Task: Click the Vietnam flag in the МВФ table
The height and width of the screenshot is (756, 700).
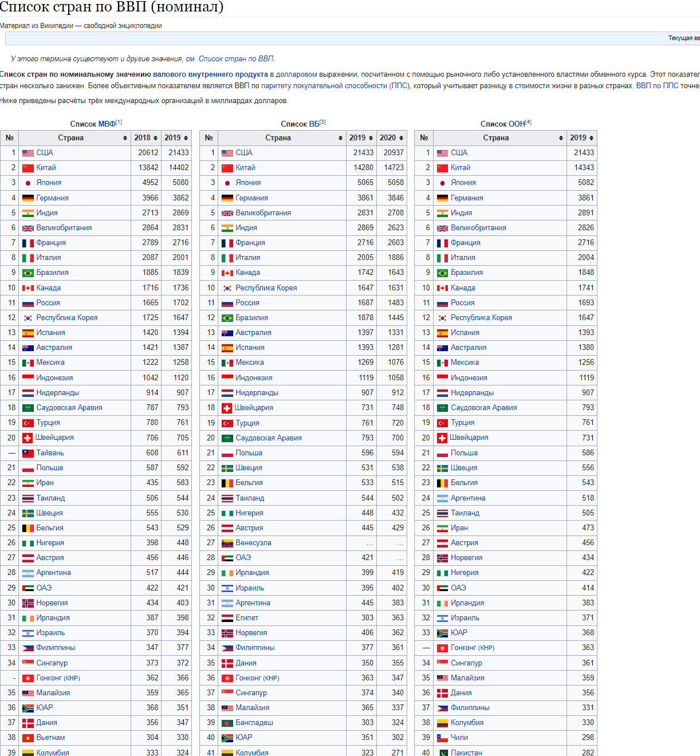Action: (28, 738)
